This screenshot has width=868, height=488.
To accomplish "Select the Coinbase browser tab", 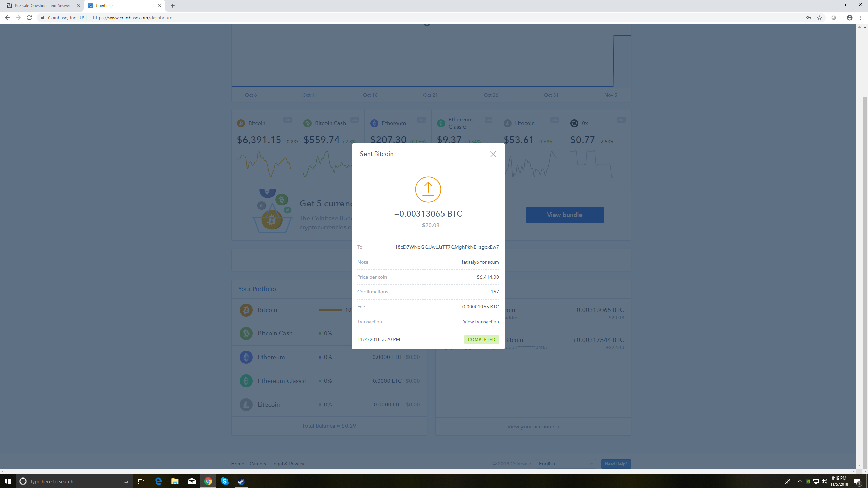I will tap(124, 6).
